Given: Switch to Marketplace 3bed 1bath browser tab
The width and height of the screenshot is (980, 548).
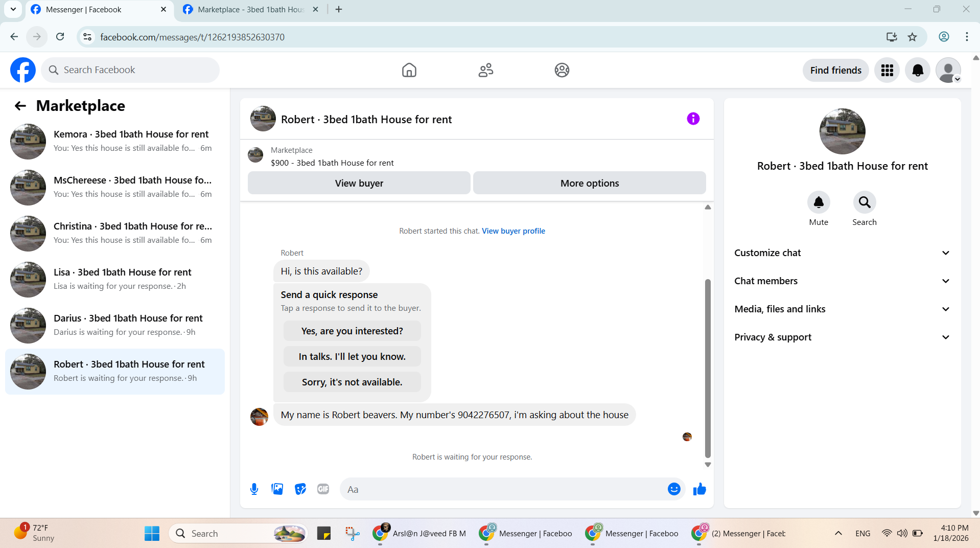Looking at the screenshot, I should tap(250, 10).
